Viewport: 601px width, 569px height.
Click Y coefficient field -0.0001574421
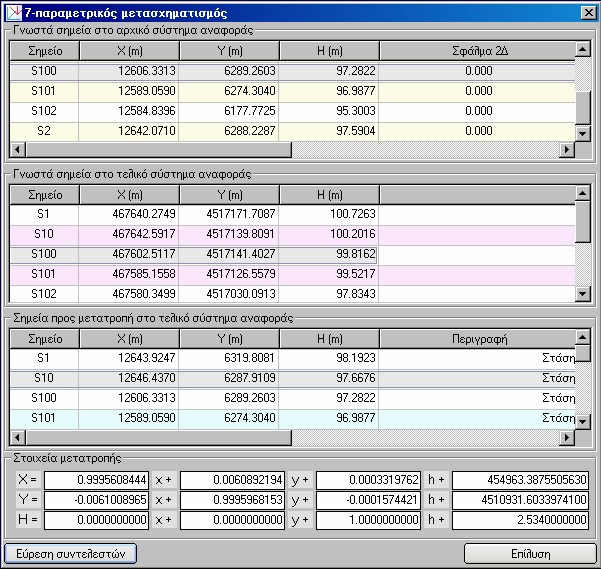click(369, 500)
